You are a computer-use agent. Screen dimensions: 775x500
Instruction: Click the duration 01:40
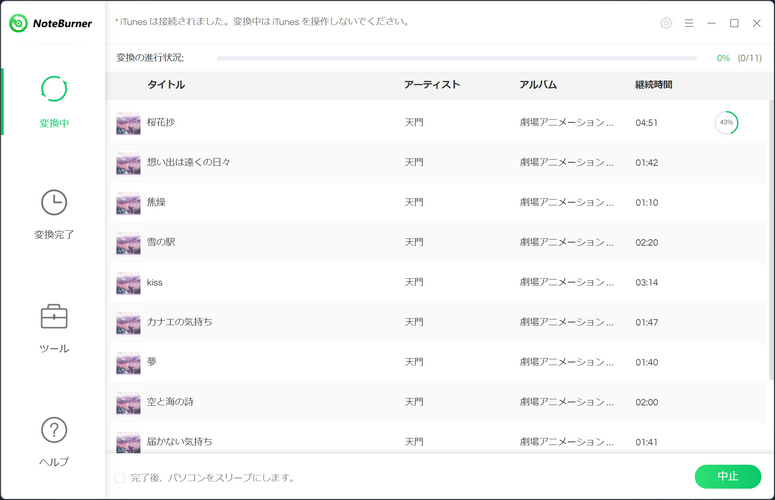click(646, 362)
